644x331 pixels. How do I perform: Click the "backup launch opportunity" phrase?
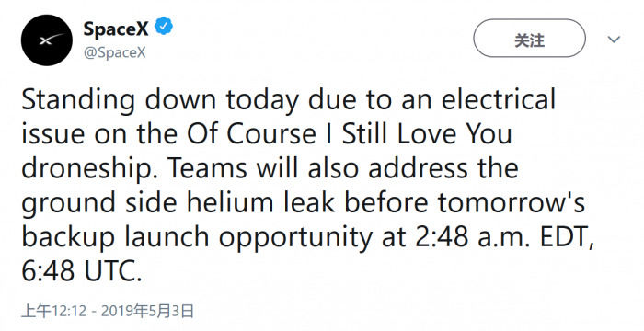click(196, 239)
